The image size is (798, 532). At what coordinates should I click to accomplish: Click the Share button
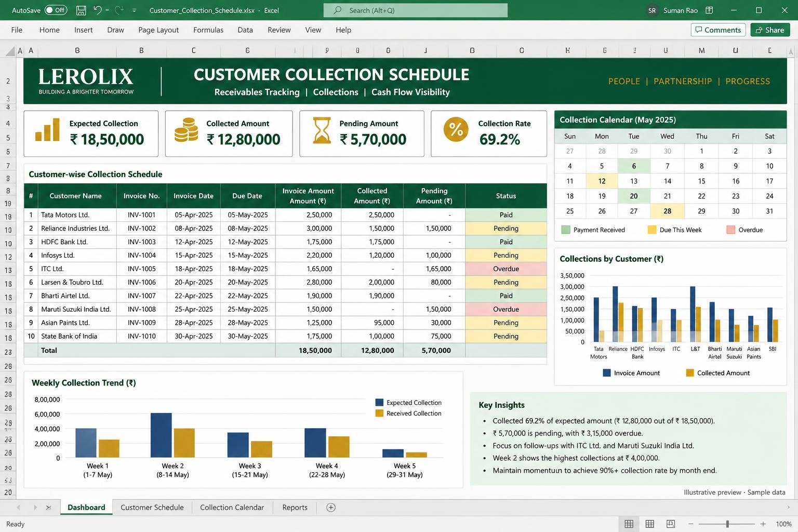pyautogui.click(x=770, y=30)
